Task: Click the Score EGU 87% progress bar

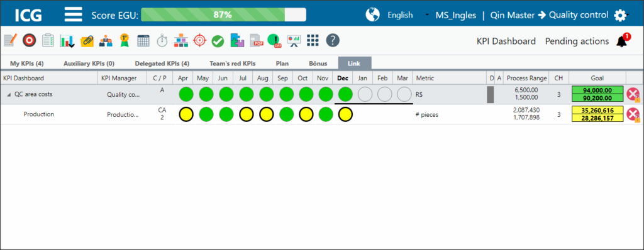Action: point(223,15)
